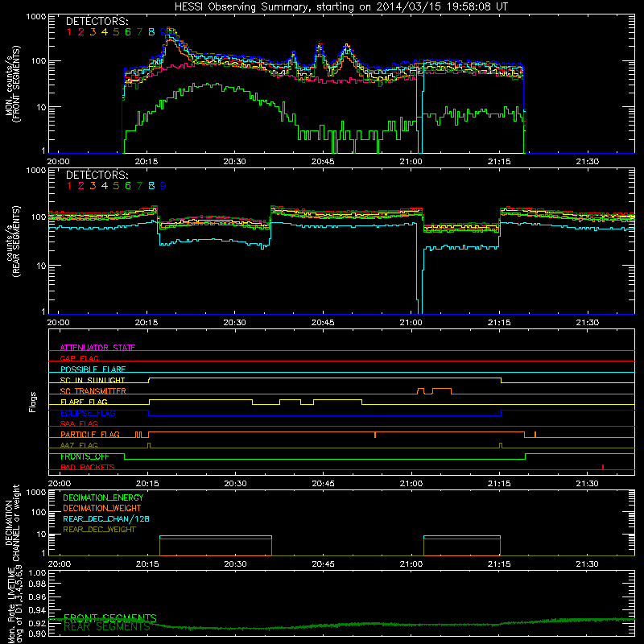Select magenta detector 2 in rear segments legend
The width and height of the screenshot is (644, 644).
[x=81, y=186]
